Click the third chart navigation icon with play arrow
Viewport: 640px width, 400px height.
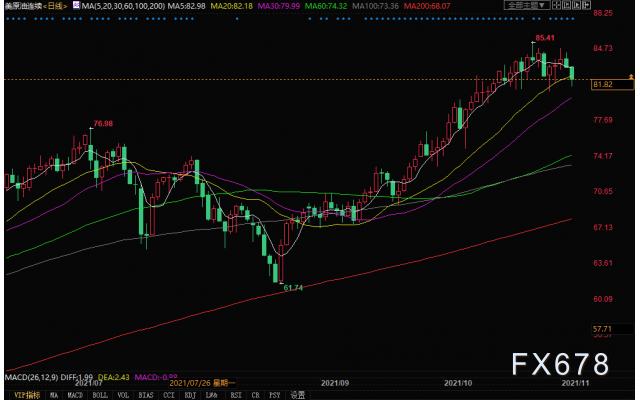576,5
